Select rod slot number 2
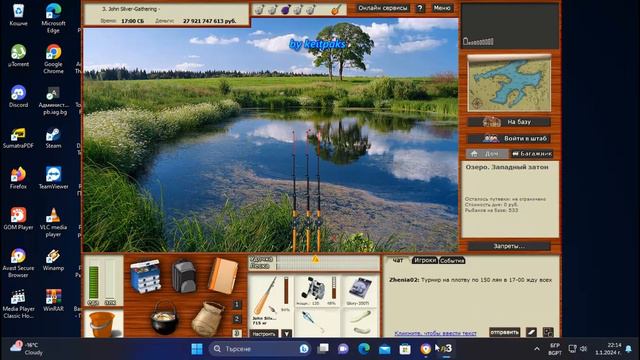This screenshot has width=640, height=360. (x=237, y=319)
